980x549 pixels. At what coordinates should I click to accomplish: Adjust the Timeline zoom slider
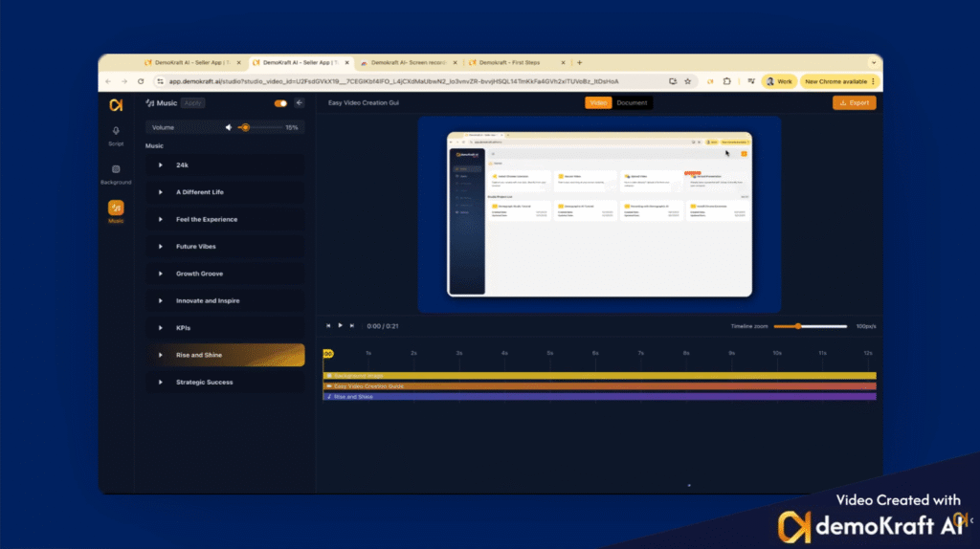pyautogui.click(x=797, y=326)
